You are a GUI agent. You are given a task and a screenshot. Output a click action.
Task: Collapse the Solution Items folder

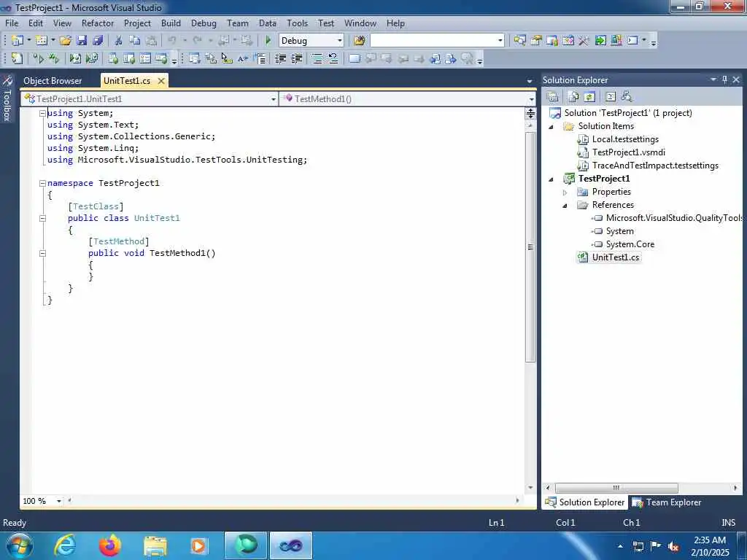click(x=551, y=127)
